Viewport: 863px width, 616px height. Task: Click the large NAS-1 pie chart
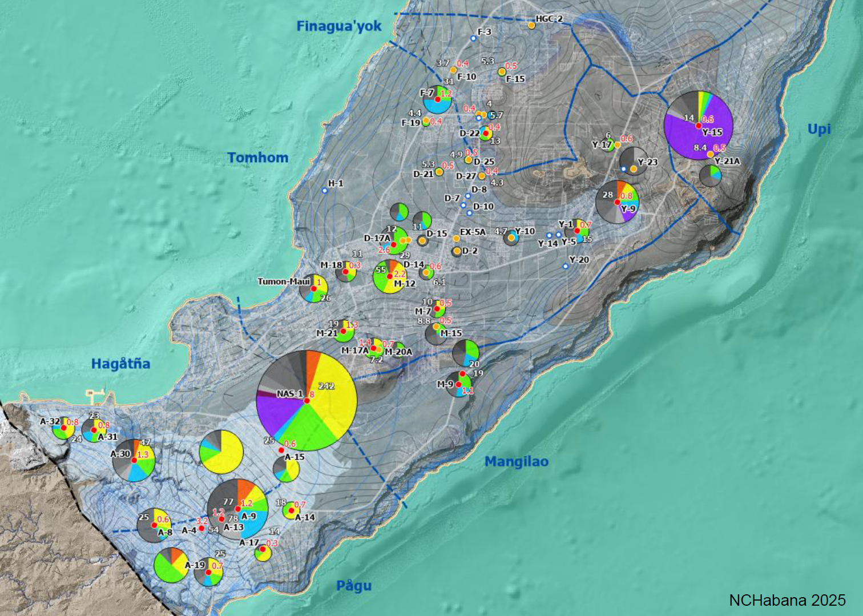pyautogui.click(x=307, y=401)
